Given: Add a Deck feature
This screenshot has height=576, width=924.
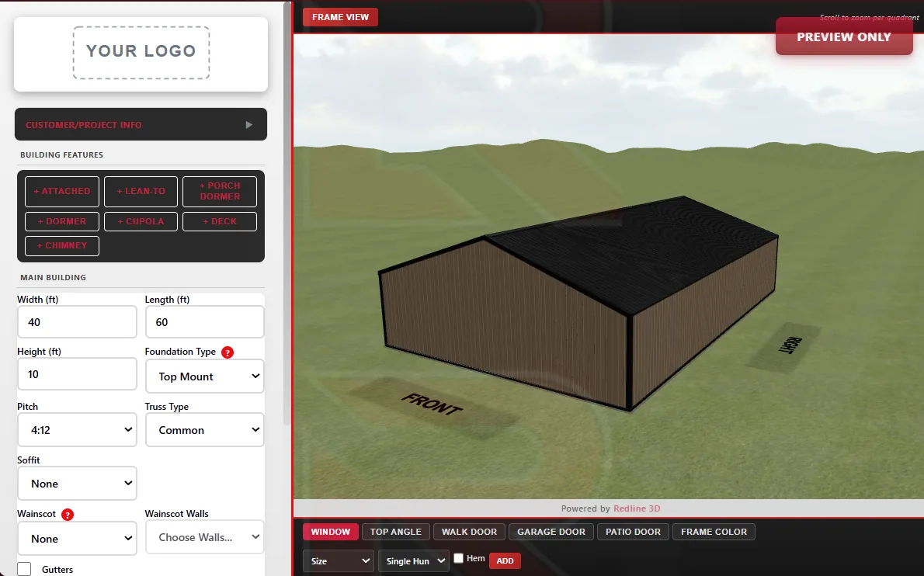Looking at the screenshot, I should pos(220,221).
